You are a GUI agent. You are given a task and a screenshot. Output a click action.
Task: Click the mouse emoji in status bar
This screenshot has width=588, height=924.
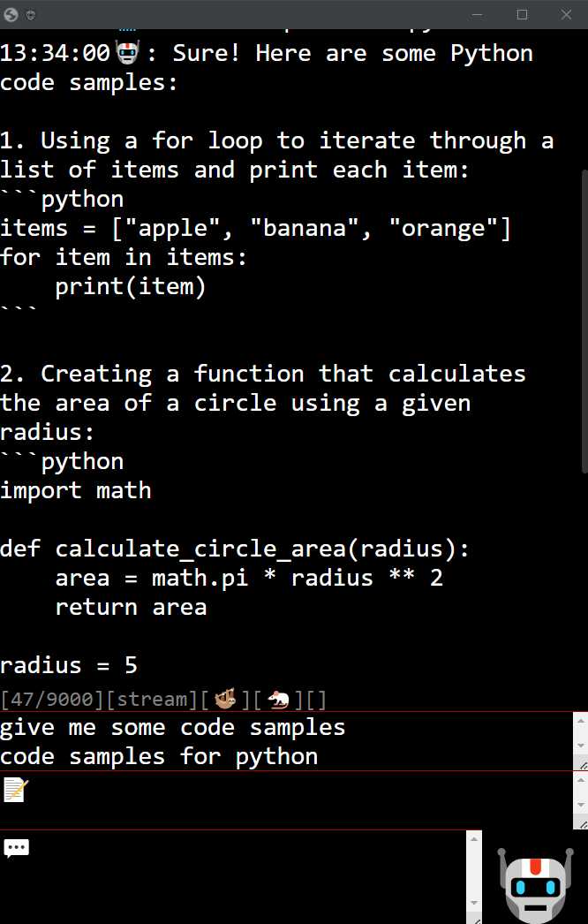278,700
